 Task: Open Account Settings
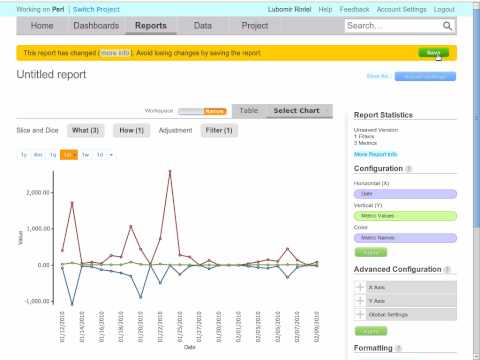pos(401,10)
